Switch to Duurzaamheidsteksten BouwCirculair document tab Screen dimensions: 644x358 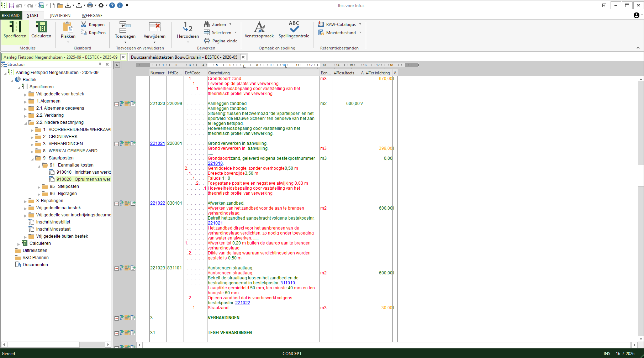[184, 57]
